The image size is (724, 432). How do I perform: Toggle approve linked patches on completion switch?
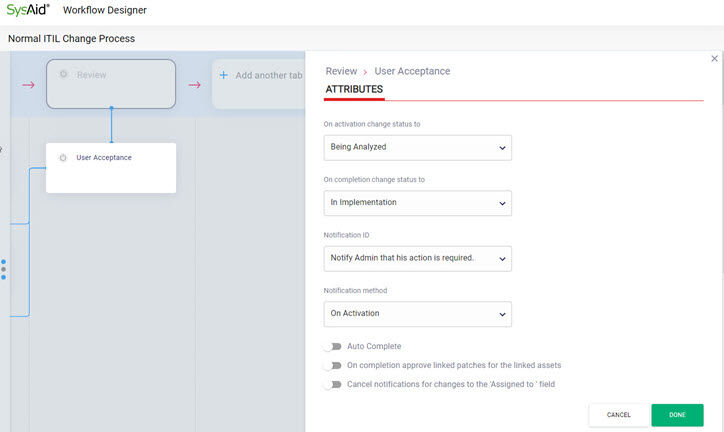click(x=332, y=366)
